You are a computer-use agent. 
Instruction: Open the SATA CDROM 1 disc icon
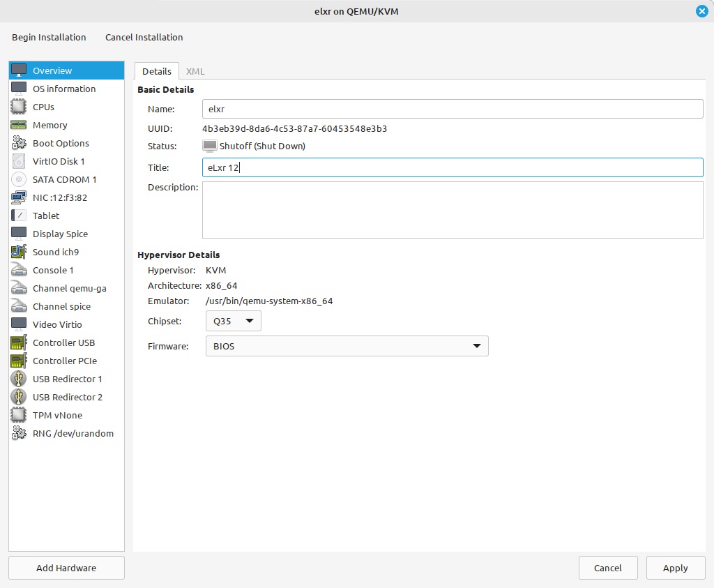click(19, 179)
